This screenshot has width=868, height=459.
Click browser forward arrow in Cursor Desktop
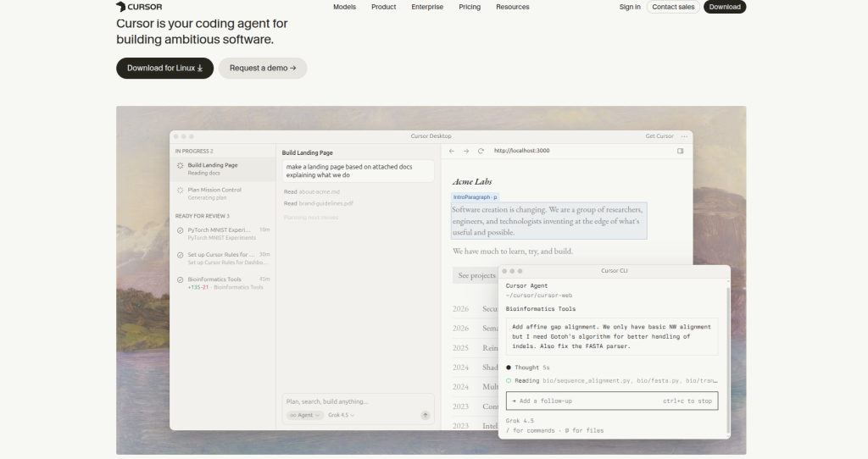pos(466,151)
